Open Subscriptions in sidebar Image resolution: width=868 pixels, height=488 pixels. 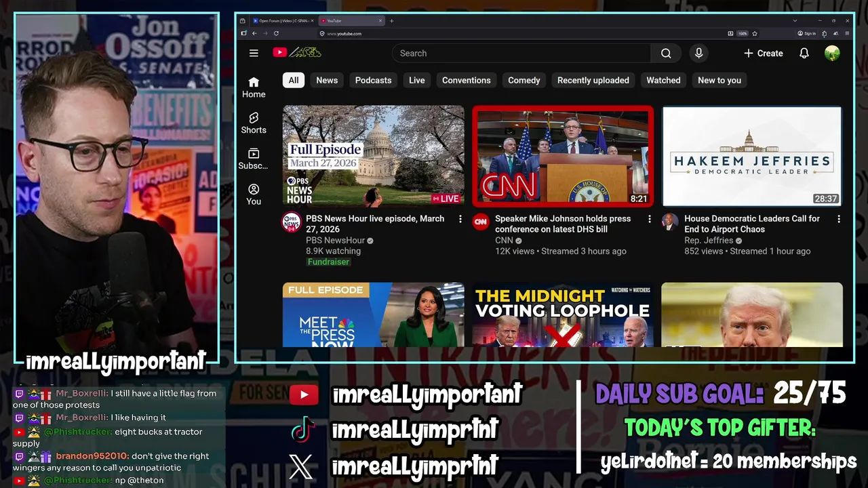254,159
